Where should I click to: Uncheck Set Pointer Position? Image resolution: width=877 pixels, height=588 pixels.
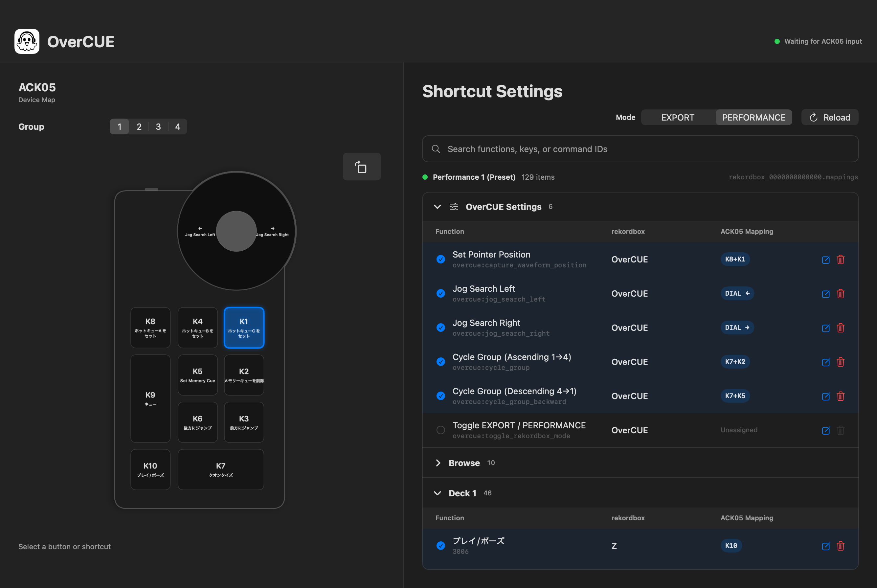[440, 259]
